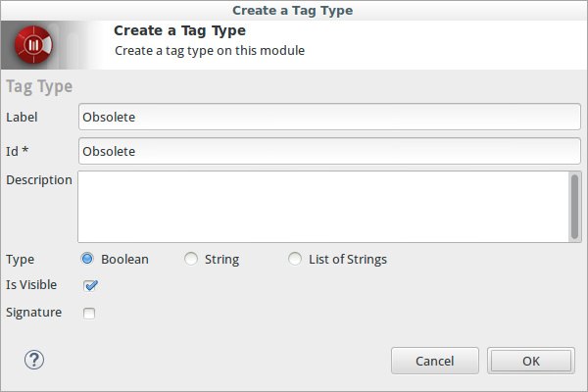
Task: Click the "Description" field label
Action: 39,180
